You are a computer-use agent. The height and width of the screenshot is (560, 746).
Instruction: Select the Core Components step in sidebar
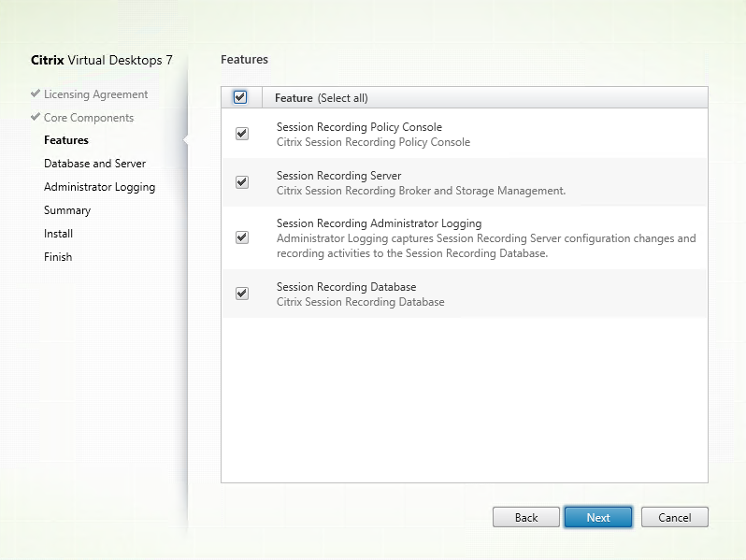tap(89, 118)
